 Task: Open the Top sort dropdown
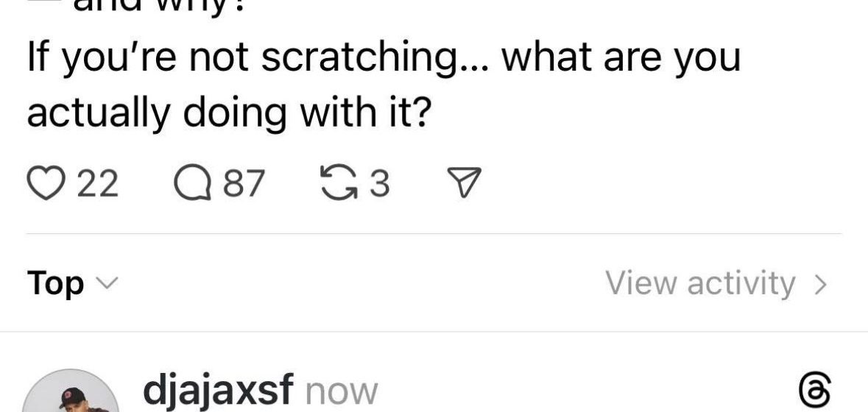[x=56, y=283]
